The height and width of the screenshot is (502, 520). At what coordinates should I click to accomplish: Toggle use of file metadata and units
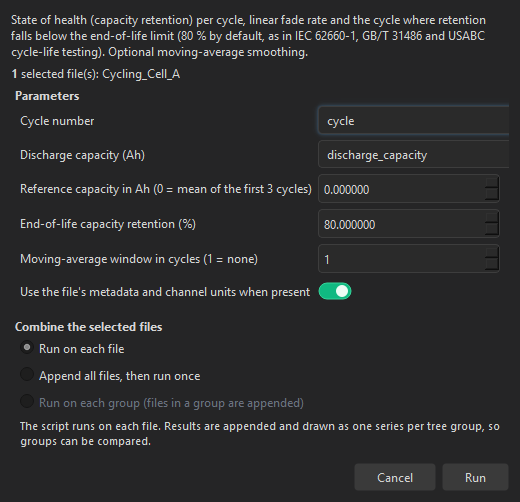tap(335, 292)
